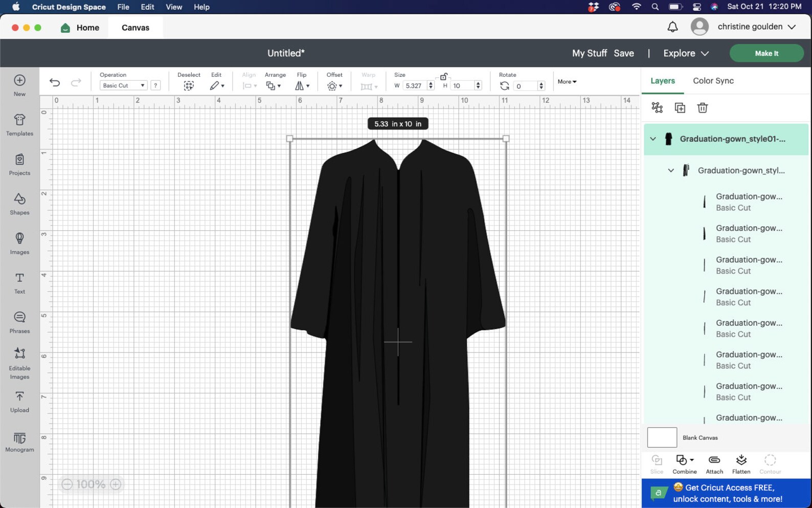812x508 pixels.
Task: Open My Stuff
Action: (x=589, y=53)
